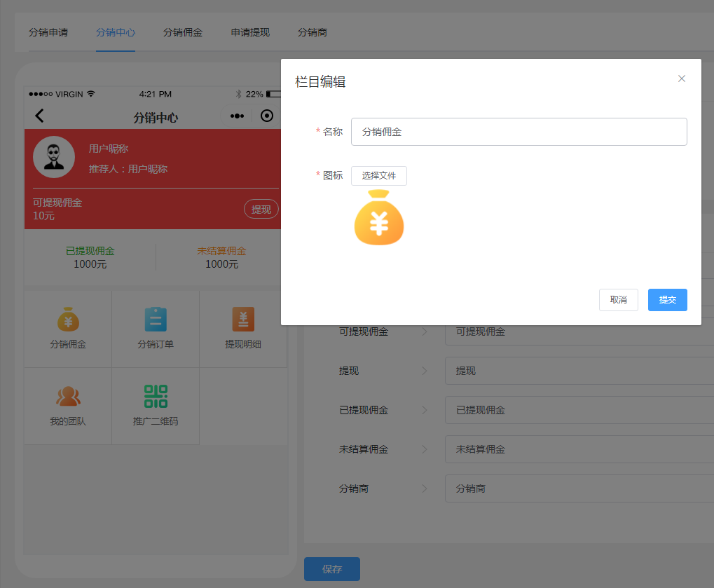This screenshot has width=714, height=588.
Task: Click the 已提现佣金 text input
Action: click(579, 410)
